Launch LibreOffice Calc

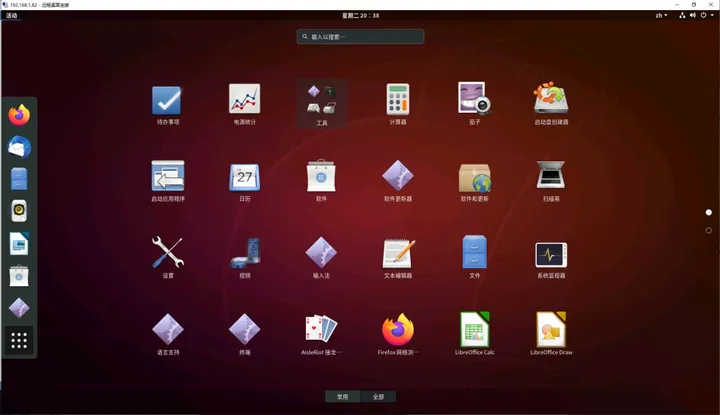[474, 334]
